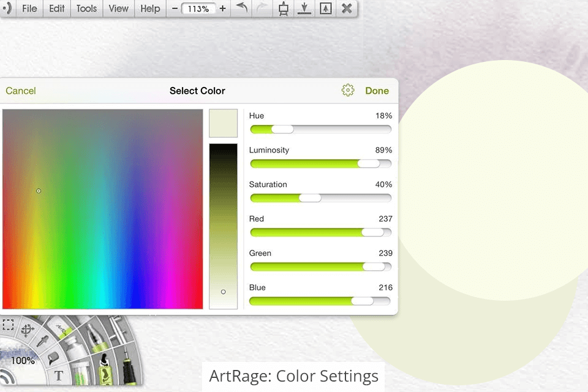The image size is (588, 392).
Task: Select the rectangular Selection tool
Action: point(8,325)
